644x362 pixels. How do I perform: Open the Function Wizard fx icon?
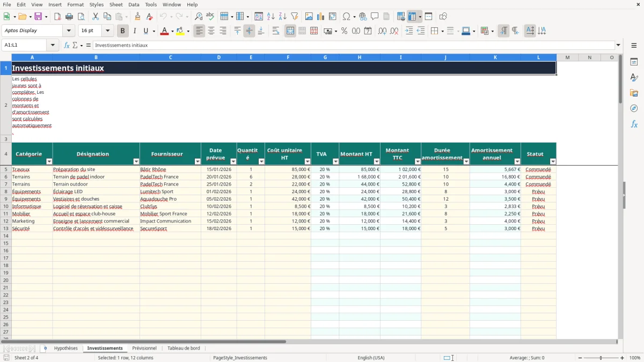point(67,45)
